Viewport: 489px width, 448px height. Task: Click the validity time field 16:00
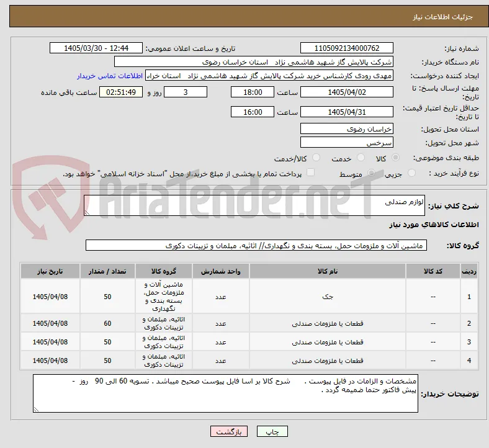253,112
